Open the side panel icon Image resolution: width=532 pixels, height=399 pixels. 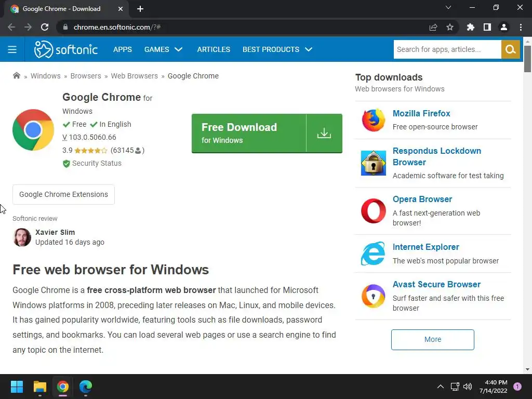[x=487, y=27]
